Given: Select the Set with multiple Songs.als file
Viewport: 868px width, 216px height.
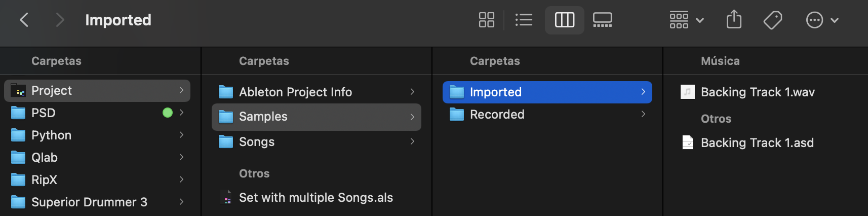Looking at the screenshot, I should click(315, 198).
